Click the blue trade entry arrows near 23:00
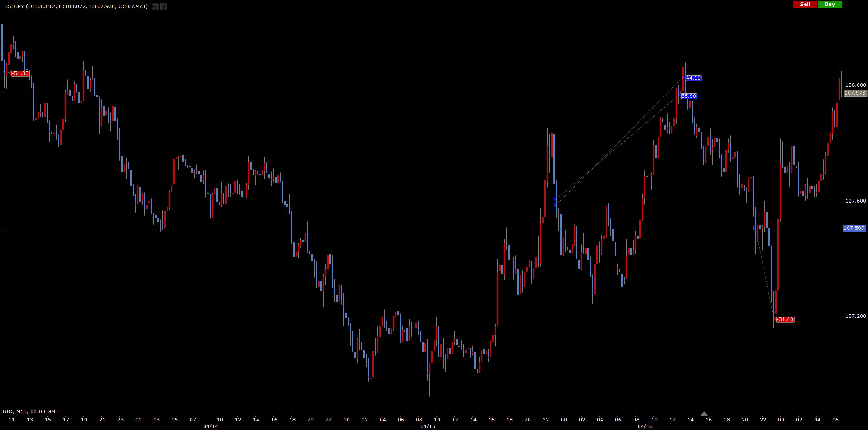 pyautogui.click(x=555, y=202)
